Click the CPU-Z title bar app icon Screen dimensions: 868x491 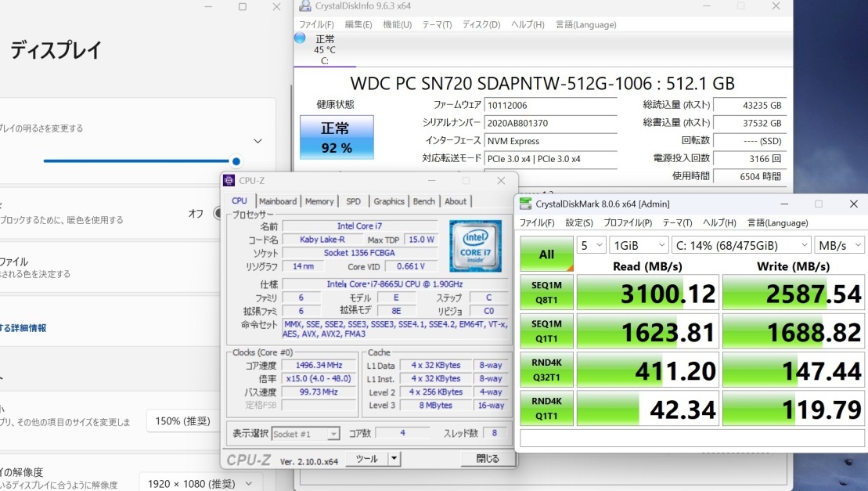229,180
